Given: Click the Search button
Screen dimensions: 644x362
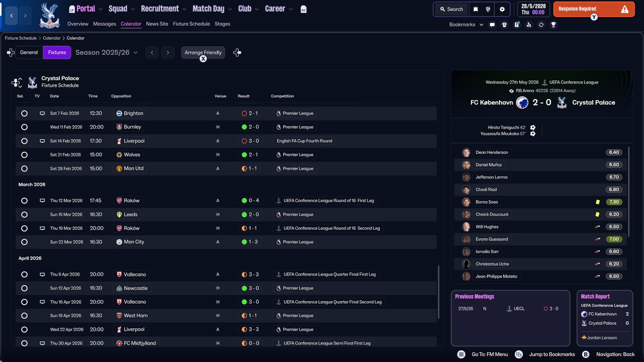Looking at the screenshot, I should pyautogui.click(x=451, y=9).
